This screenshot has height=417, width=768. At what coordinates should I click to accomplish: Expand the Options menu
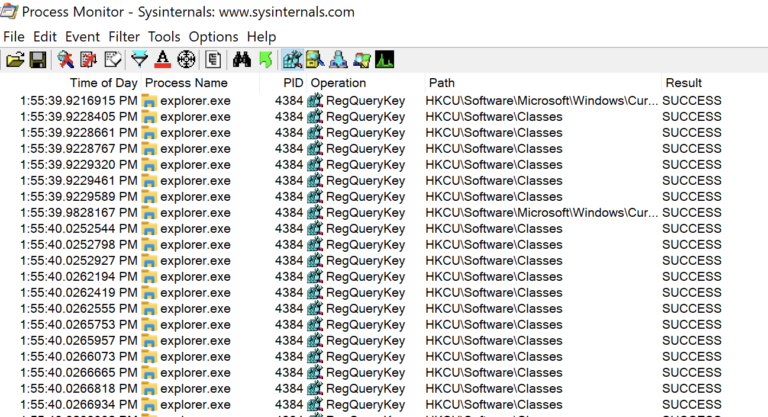(x=213, y=37)
